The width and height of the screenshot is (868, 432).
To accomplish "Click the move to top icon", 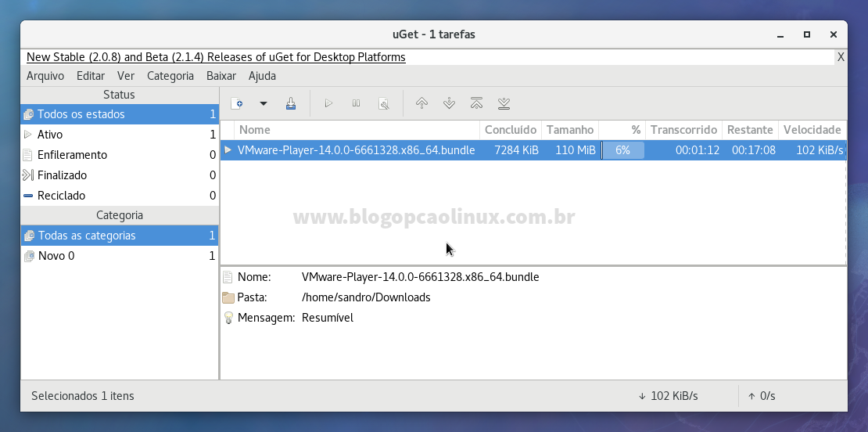I will (477, 103).
